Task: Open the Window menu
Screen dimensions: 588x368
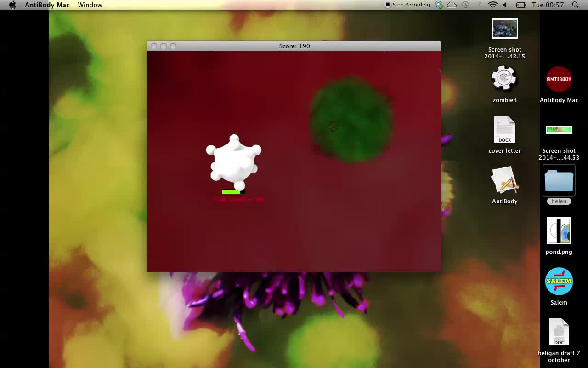Action: click(x=90, y=5)
